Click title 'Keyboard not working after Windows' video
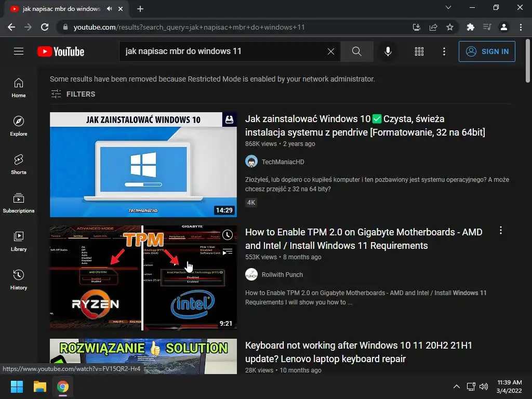532x399 pixels. (x=358, y=352)
